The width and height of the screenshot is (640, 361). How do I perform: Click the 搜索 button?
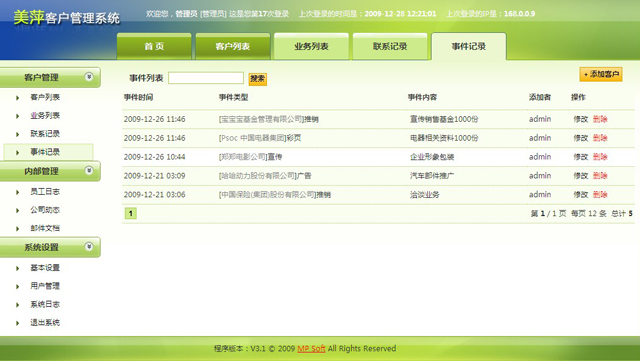258,78
